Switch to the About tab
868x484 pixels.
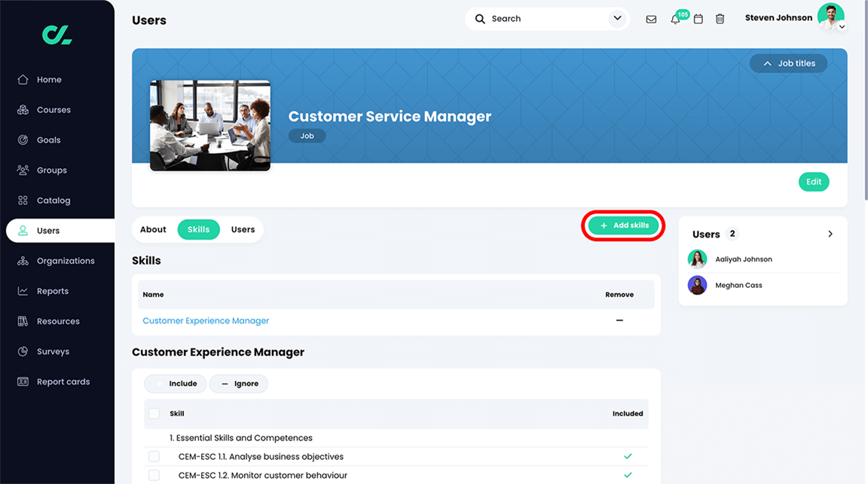pyautogui.click(x=153, y=229)
